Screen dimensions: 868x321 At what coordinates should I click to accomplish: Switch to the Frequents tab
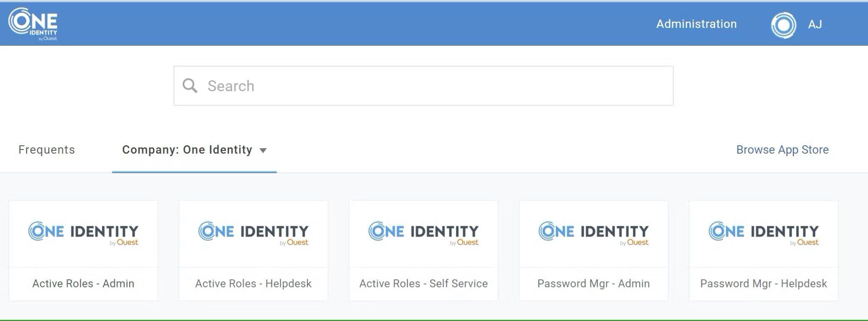pos(47,149)
